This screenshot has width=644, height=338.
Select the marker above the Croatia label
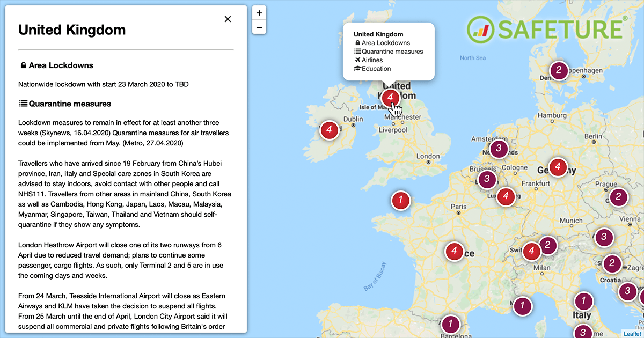[x=611, y=263]
